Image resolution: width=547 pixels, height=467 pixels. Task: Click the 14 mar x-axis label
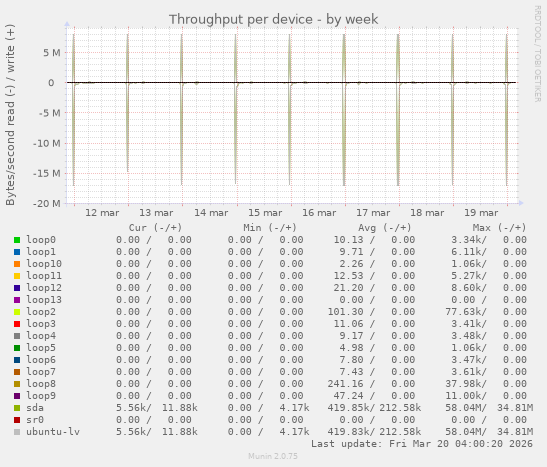tap(211, 213)
